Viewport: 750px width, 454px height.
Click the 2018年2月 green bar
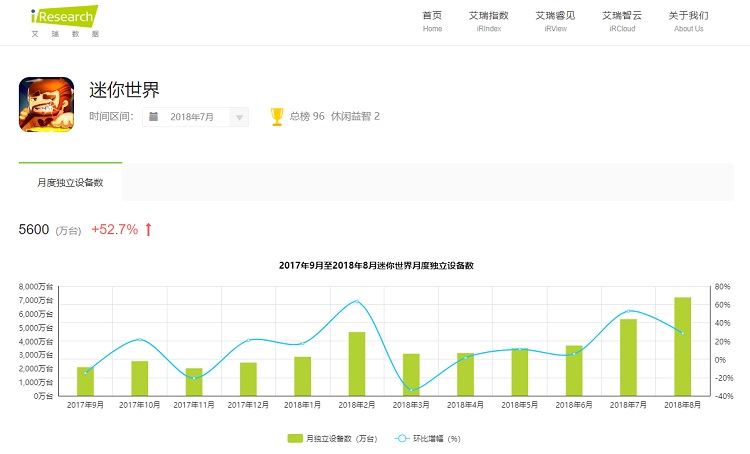357,364
